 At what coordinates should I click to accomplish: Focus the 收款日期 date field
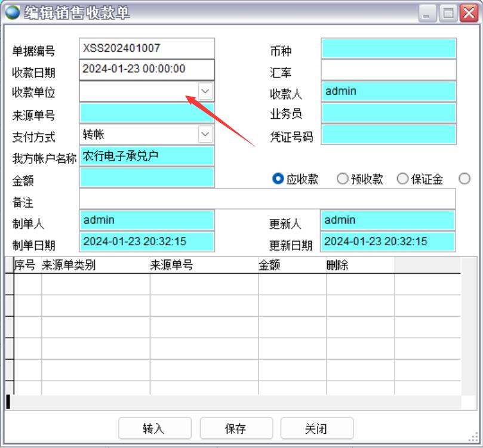[x=146, y=69]
